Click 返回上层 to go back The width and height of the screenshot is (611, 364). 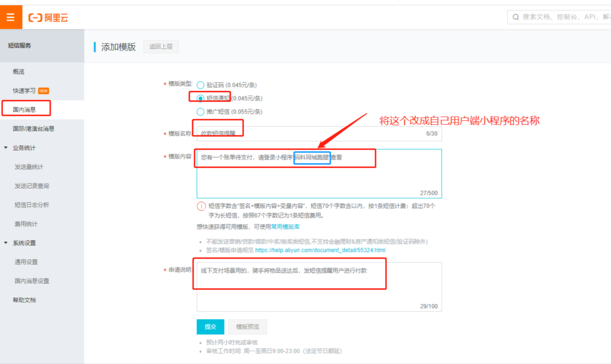click(x=160, y=47)
